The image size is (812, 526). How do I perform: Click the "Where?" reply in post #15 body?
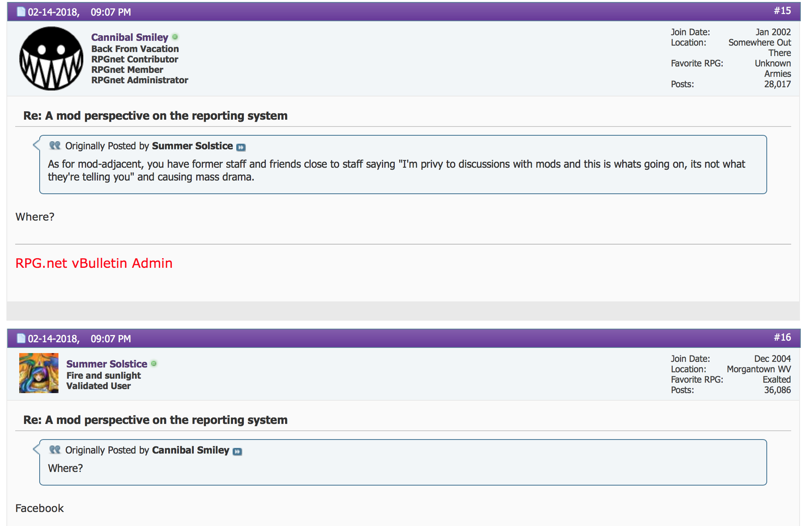click(x=35, y=217)
